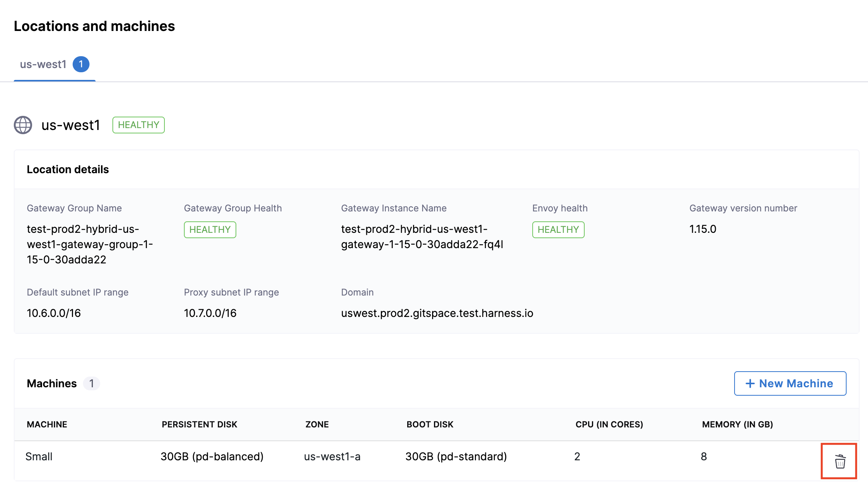Click the PERSISTENT DISK column header
The image size is (868, 497).
coord(199,424)
